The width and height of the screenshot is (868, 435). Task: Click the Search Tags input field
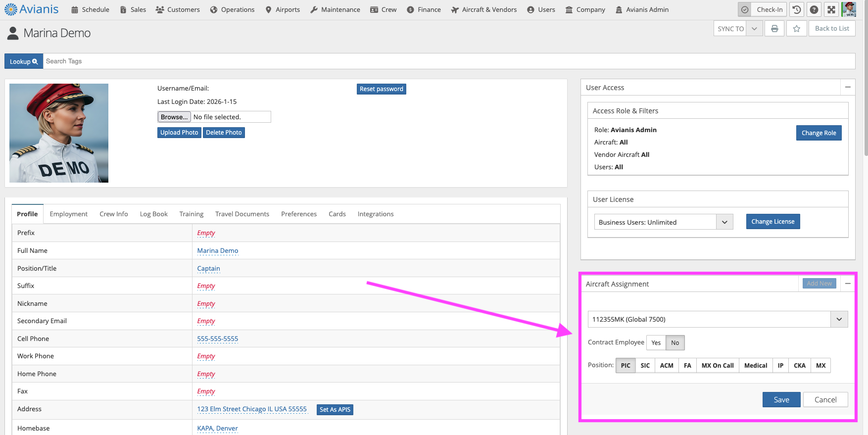click(445, 61)
